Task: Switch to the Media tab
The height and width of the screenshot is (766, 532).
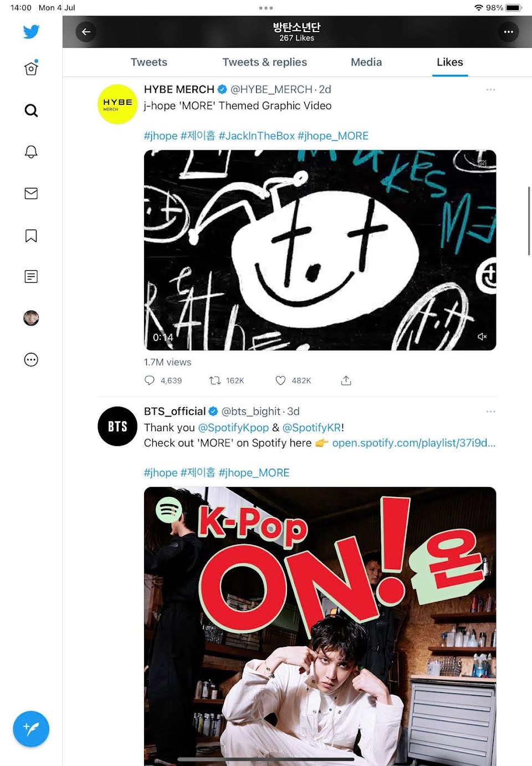Action: [x=366, y=62]
